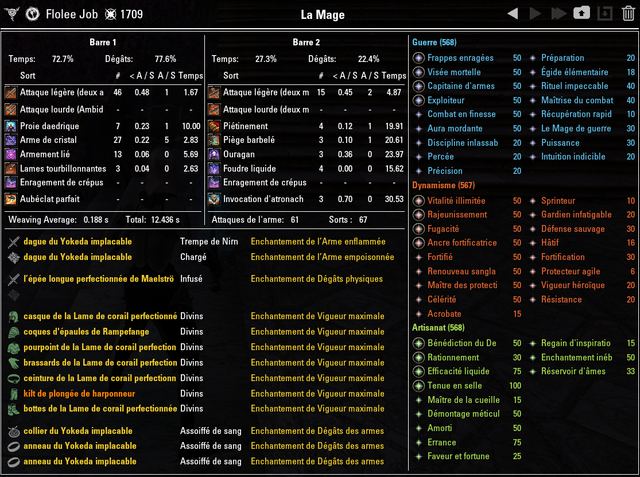This screenshot has width=640, height=477.
Task: Click the kilt de plongée de harponneur item
Action: 79,394
